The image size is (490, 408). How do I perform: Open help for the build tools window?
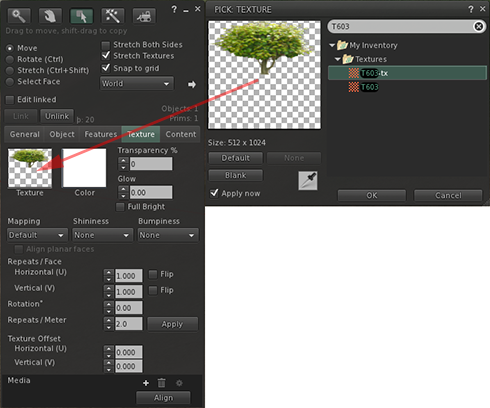174,9
